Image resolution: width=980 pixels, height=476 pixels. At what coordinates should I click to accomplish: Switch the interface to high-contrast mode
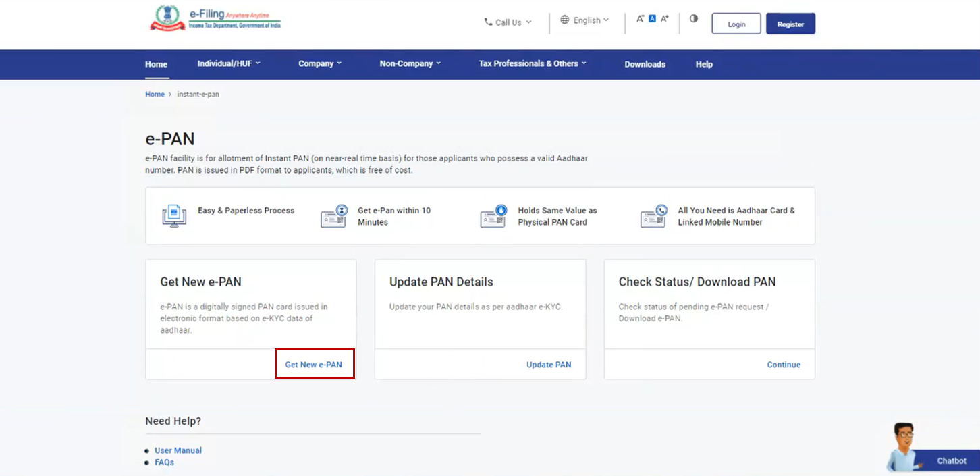[693, 18]
